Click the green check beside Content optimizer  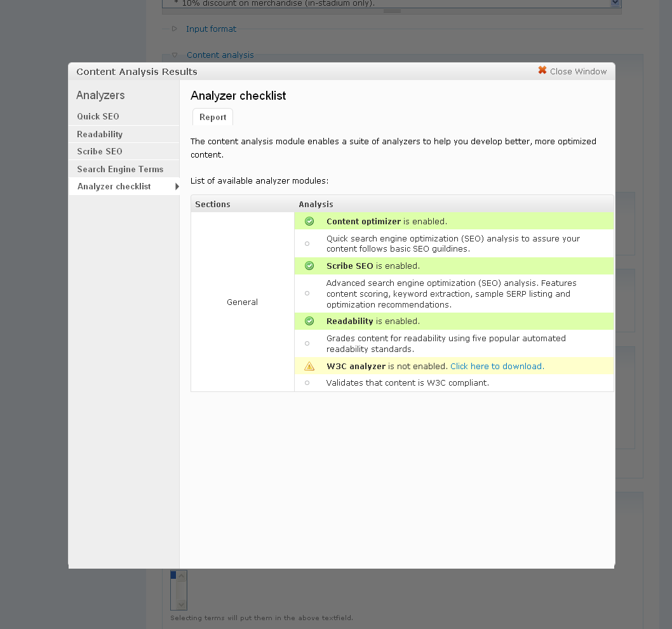[309, 221]
